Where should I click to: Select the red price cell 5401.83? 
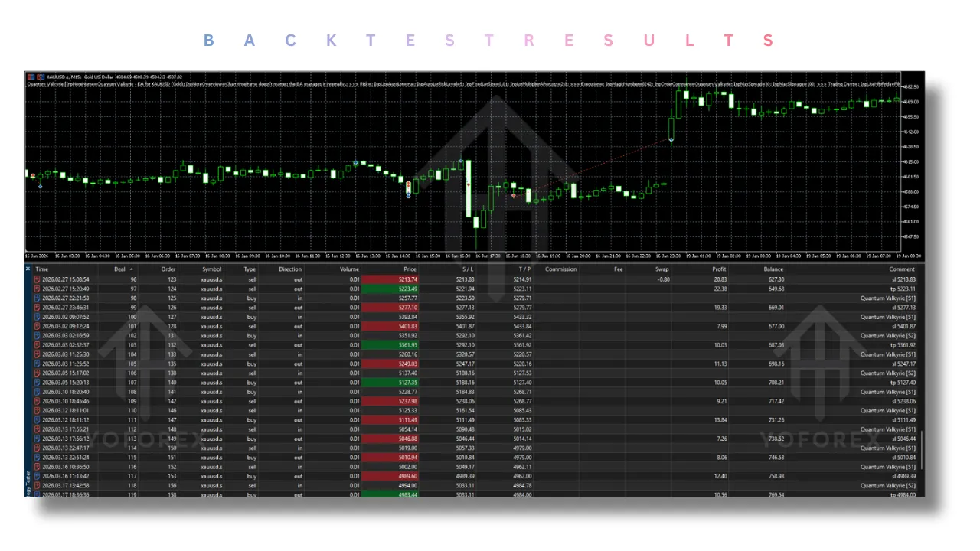coord(390,326)
